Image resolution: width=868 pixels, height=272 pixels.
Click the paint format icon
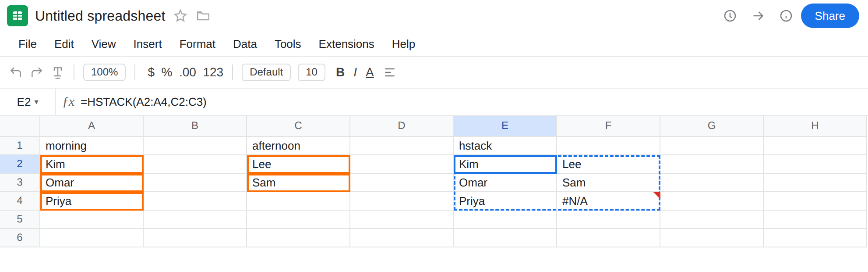58,72
